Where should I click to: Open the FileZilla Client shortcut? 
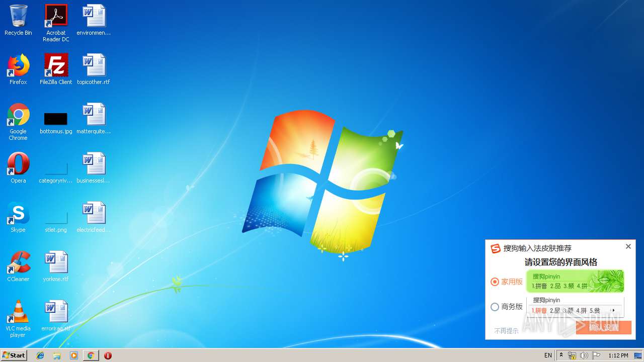pos(56,69)
